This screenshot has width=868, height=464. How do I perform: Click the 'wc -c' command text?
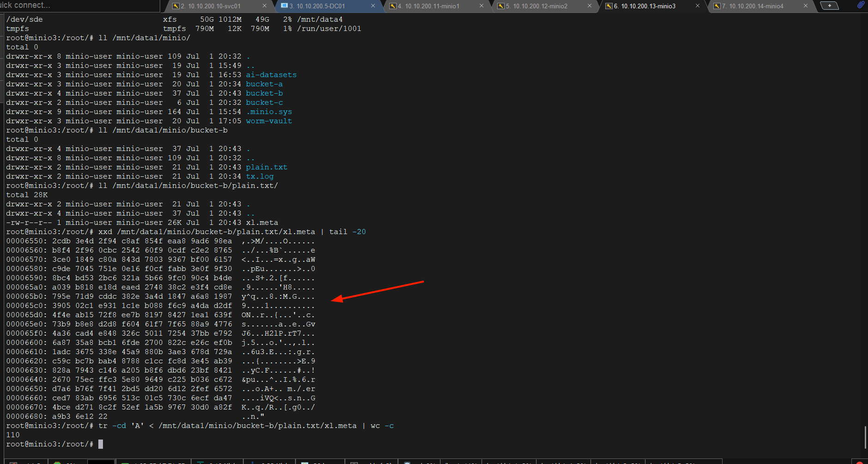[382, 426]
